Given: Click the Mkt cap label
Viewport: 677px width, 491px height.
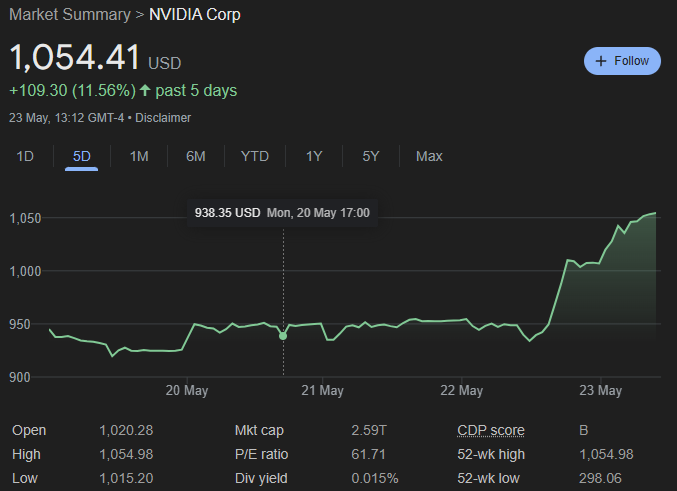Looking at the screenshot, I should pos(259,431).
